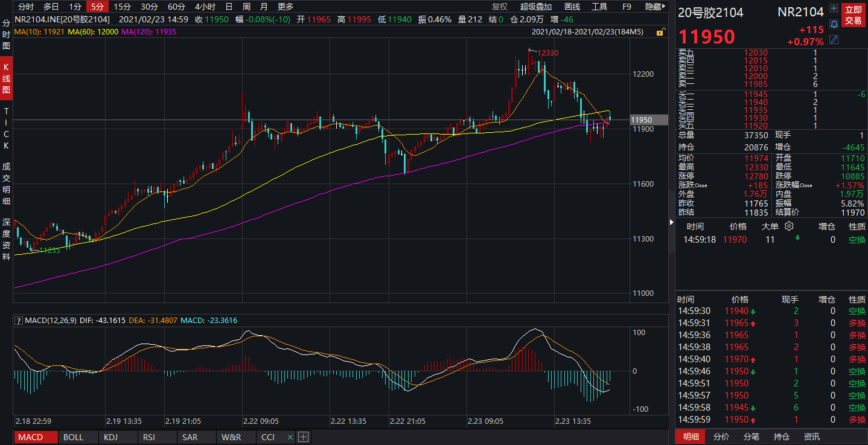This screenshot has height=445, width=868.
Task: Switch to the 60分 timeframe
Action: click(176, 7)
